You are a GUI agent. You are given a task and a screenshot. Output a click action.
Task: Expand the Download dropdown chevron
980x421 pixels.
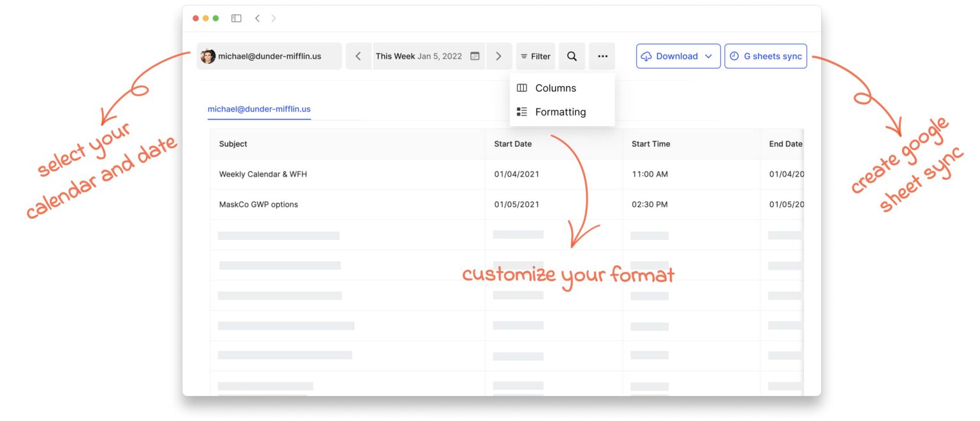(x=708, y=56)
